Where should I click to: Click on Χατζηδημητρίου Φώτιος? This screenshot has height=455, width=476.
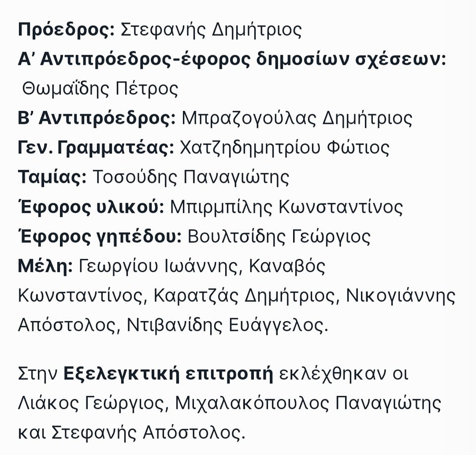285,148
